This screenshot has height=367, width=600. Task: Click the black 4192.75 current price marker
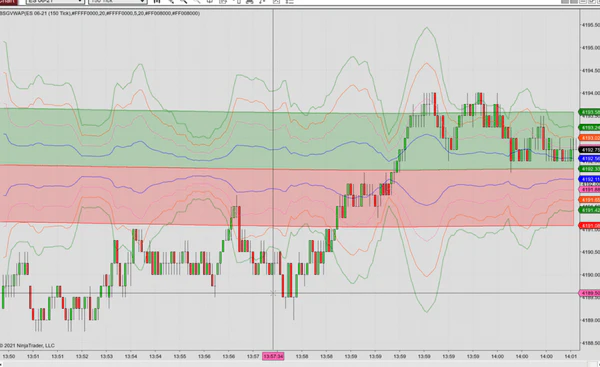coord(589,150)
